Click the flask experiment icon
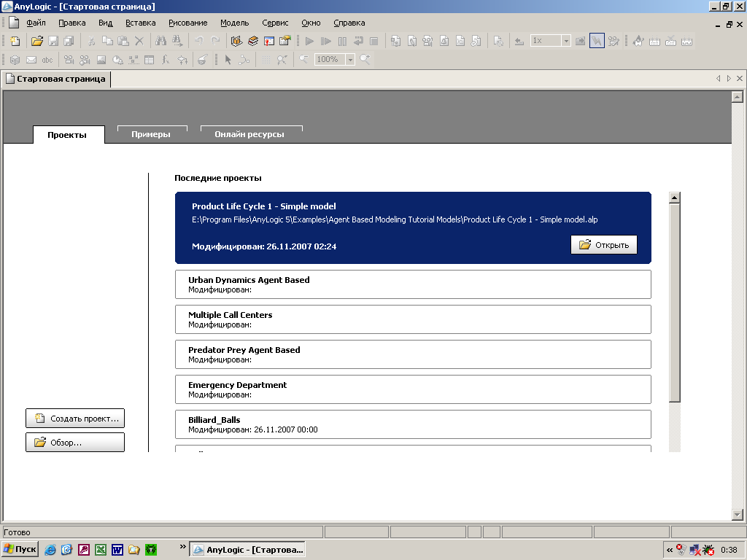Image resolution: width=747 pixels, height=560 pixels. 203,60
